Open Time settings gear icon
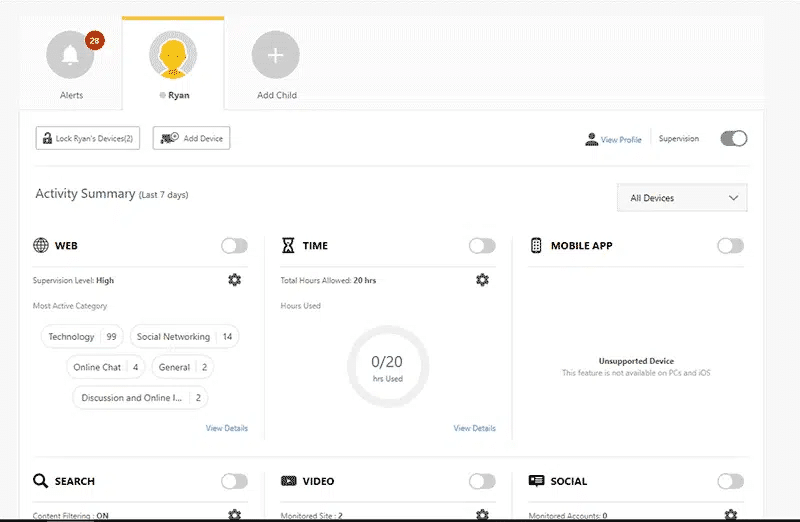Screen dimensions: 800x522 (x=482, y=280)
